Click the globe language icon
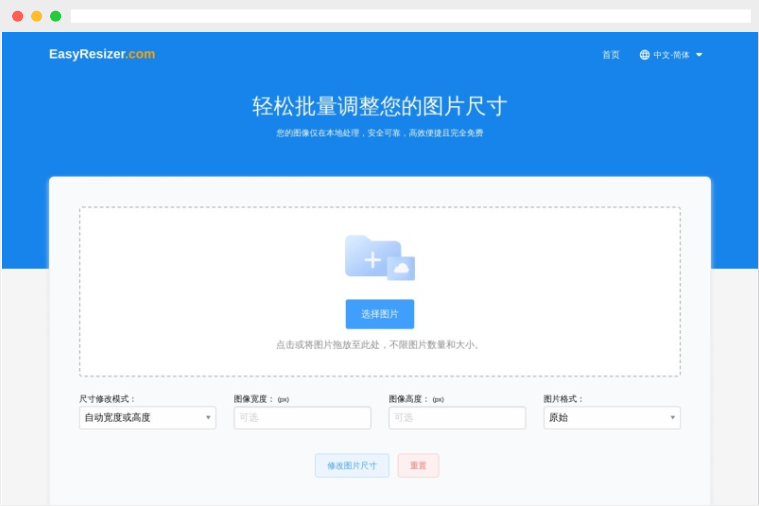 644,55
